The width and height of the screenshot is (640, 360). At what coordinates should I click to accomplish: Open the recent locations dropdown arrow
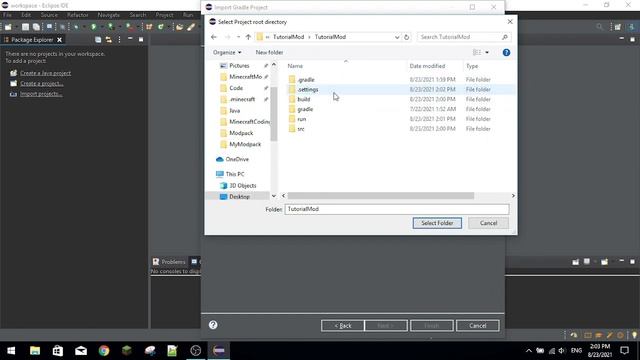pyautogui.click(x=238, y=37)
